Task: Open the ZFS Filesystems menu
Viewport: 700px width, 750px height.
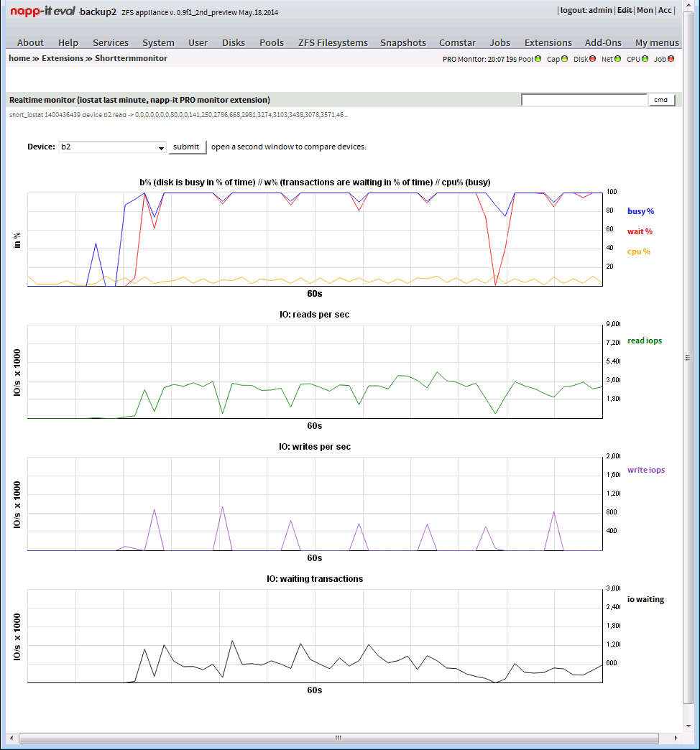Action: [333, 42]
